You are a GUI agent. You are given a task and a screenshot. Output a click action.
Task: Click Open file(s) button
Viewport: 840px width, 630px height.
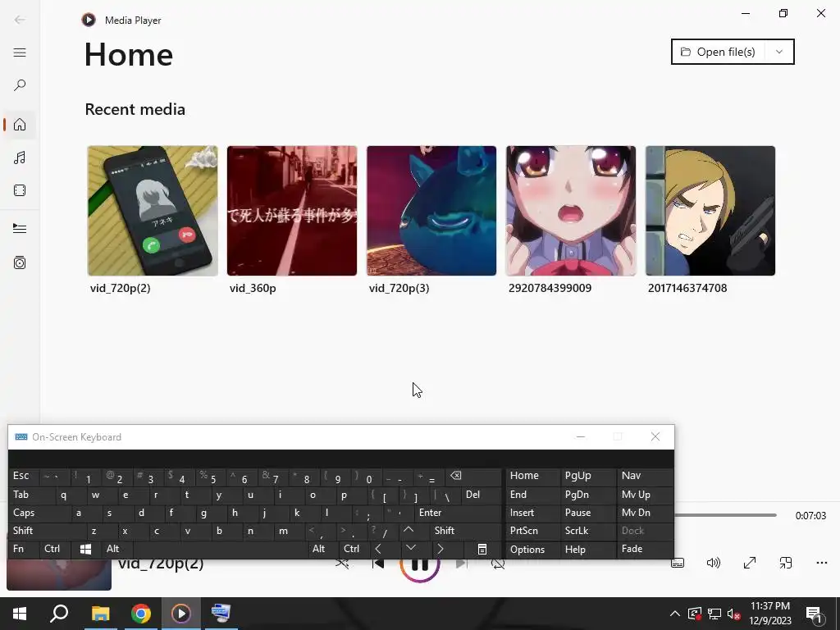[x=718, y=52]
